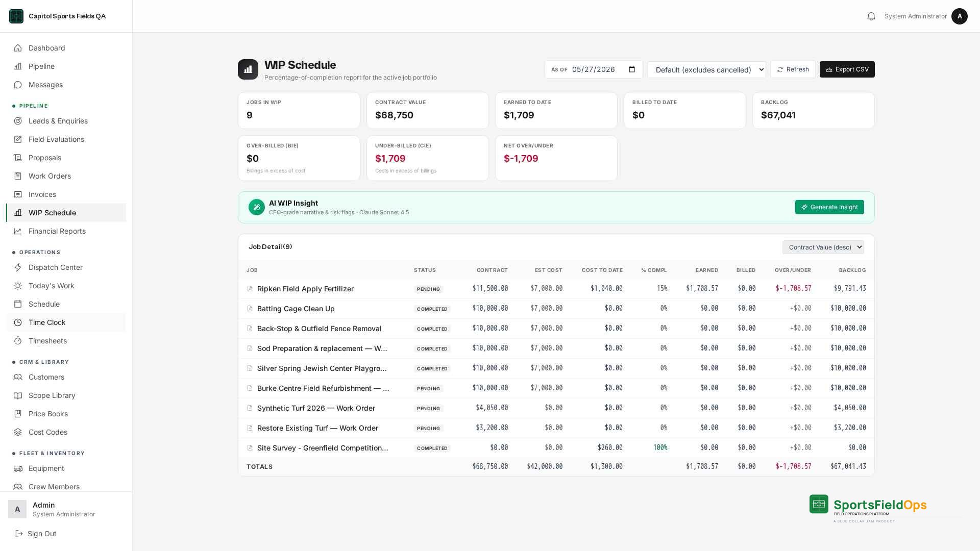This screenshot has height=551, width=980.
Task: Click the Export CSV button
Action: pyautogui.click(x=847, y=69)
